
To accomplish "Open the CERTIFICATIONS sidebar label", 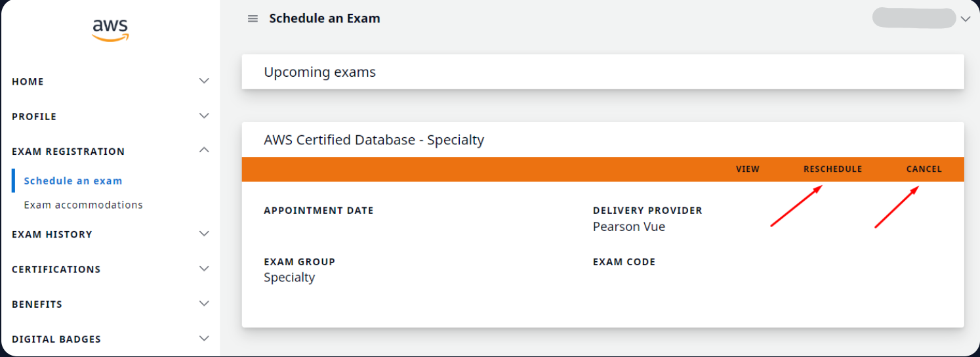I will [x=56, y=269].
